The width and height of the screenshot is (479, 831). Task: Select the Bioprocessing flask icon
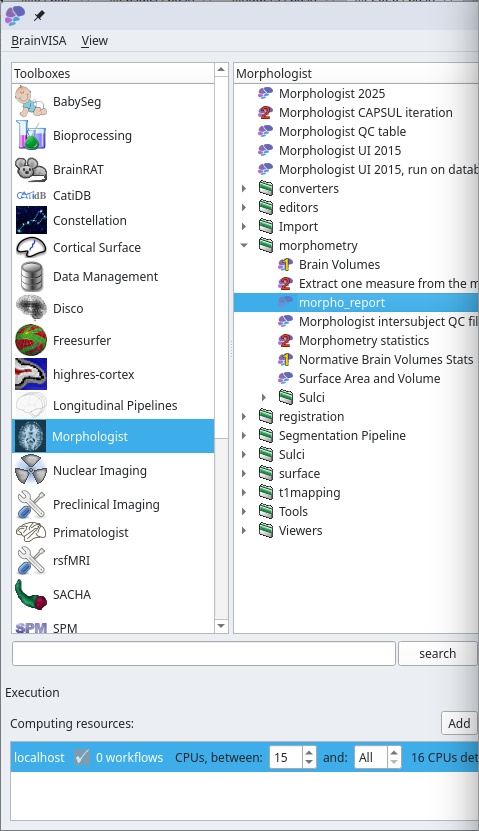31,135
